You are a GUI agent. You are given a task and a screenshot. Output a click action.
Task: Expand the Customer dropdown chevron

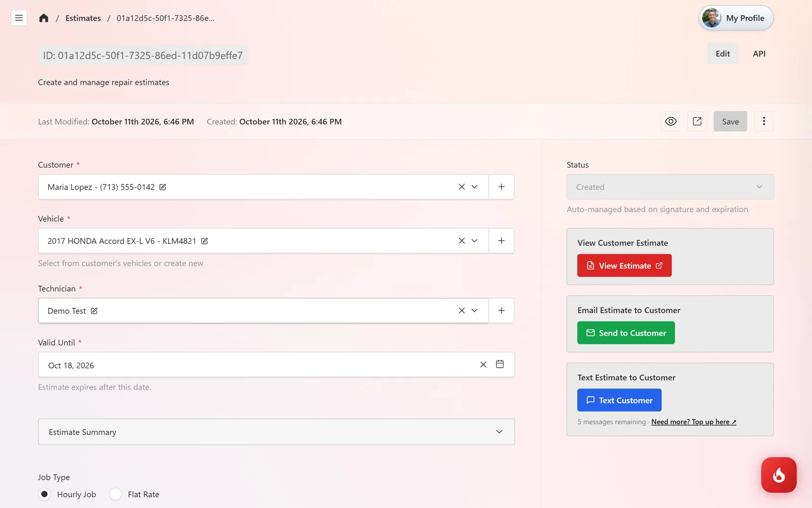coord(475,187)
